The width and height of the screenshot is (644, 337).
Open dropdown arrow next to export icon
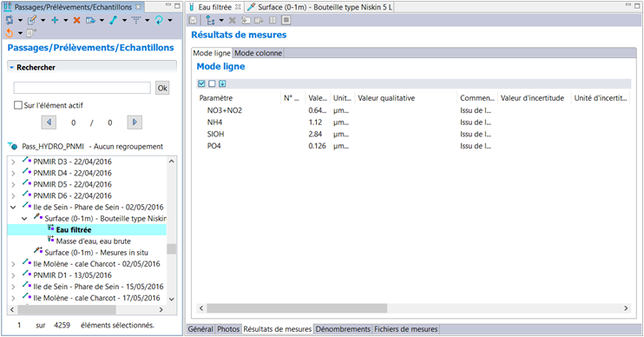[x=102, y=20]
